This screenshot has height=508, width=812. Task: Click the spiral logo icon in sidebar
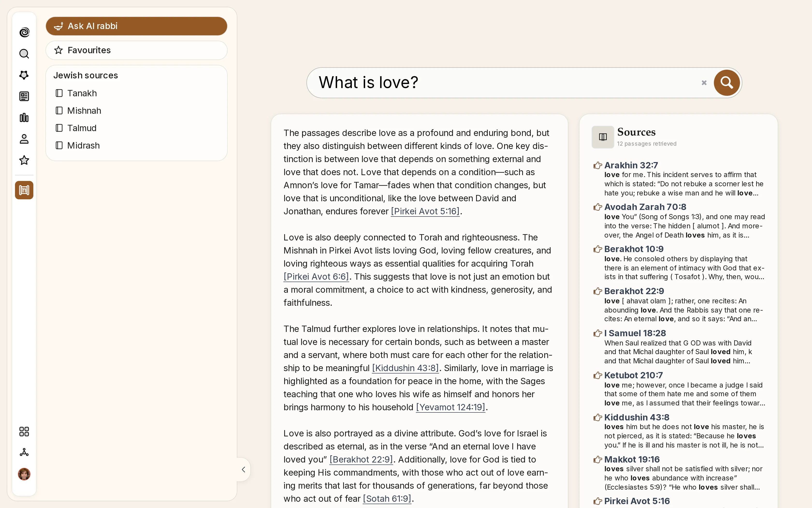[24, 32]
